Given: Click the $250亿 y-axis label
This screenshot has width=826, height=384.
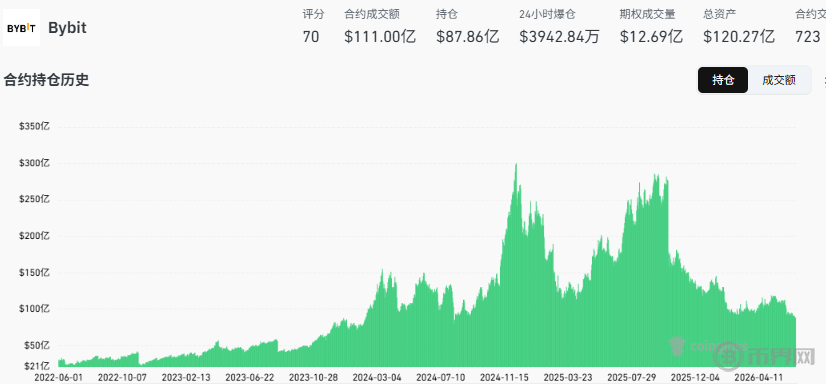Looking at the screenshot, I should pos(34,200).
